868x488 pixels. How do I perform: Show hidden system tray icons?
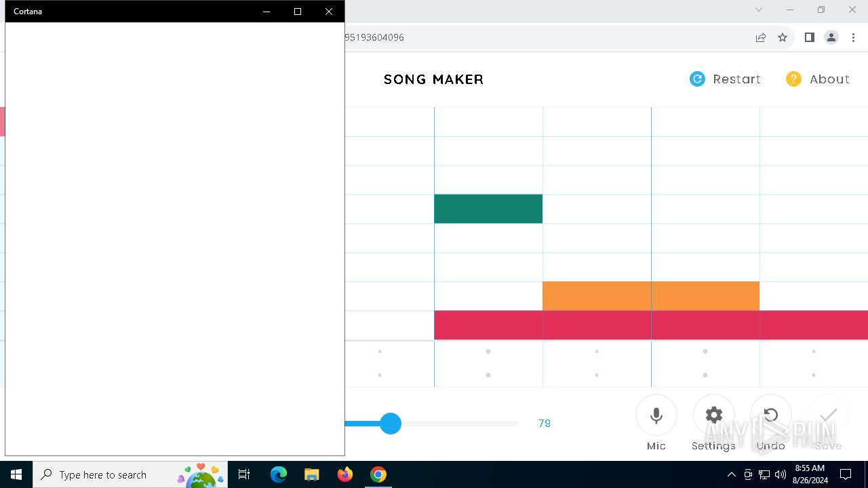point(731,474)
